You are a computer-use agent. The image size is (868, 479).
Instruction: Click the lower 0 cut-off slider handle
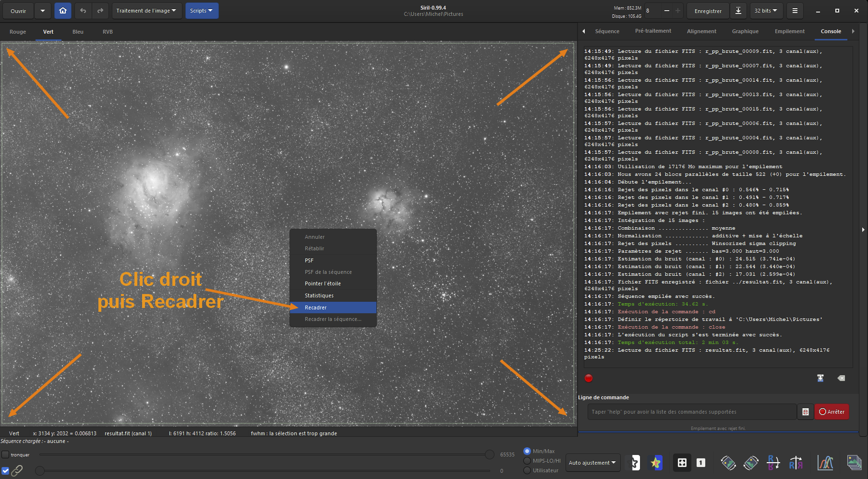click(x=40, y=471)
